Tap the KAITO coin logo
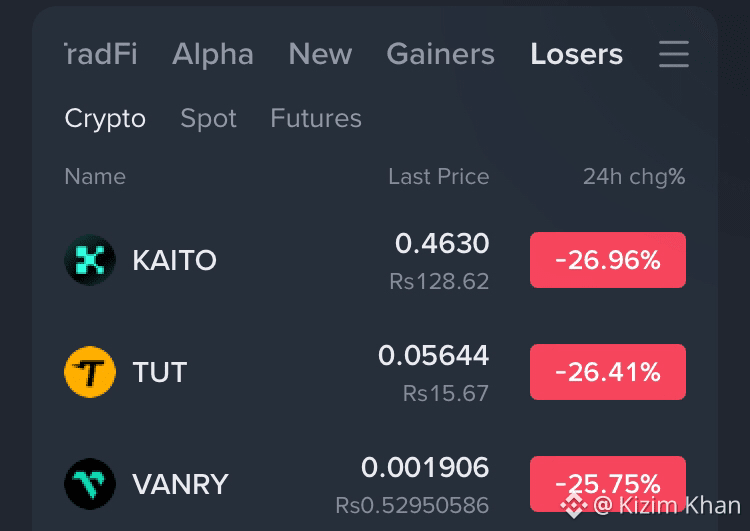The image size is (750, 531). point(90,260)
